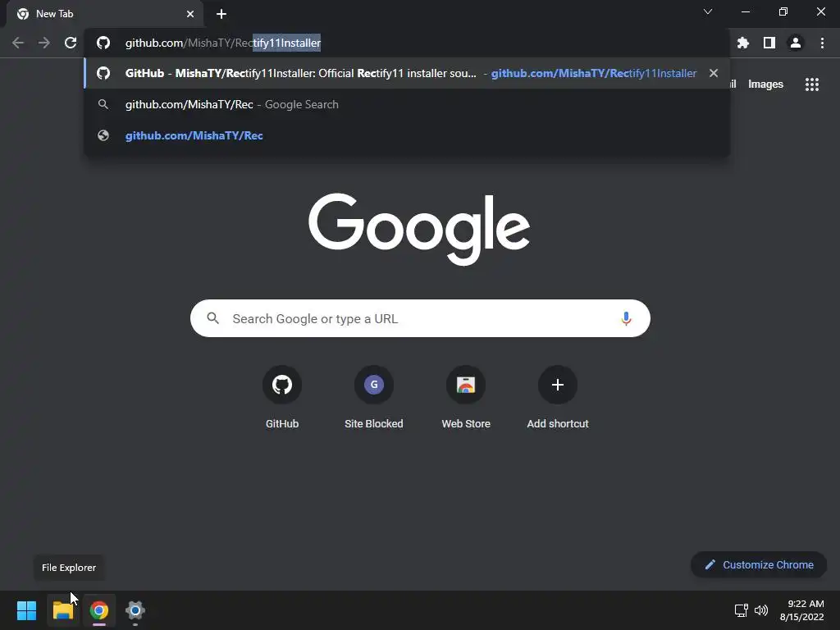840x630 pixels.
Task: Click the Google logo
Action: pyautogui.click(x=419, y=230)
